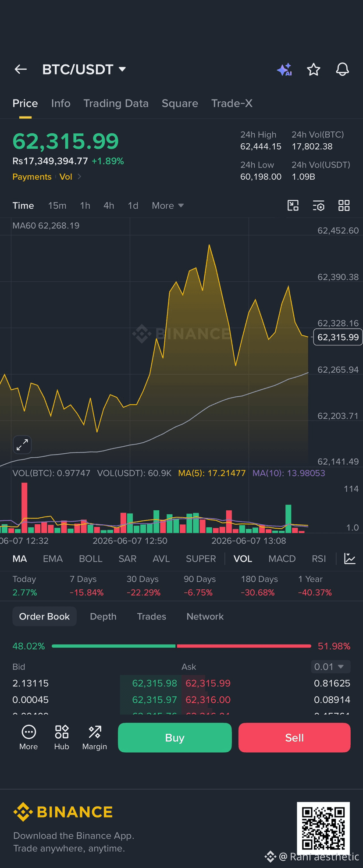
Task: Tap the 62,315.99 current price label on chart axis
Action: 338,337
